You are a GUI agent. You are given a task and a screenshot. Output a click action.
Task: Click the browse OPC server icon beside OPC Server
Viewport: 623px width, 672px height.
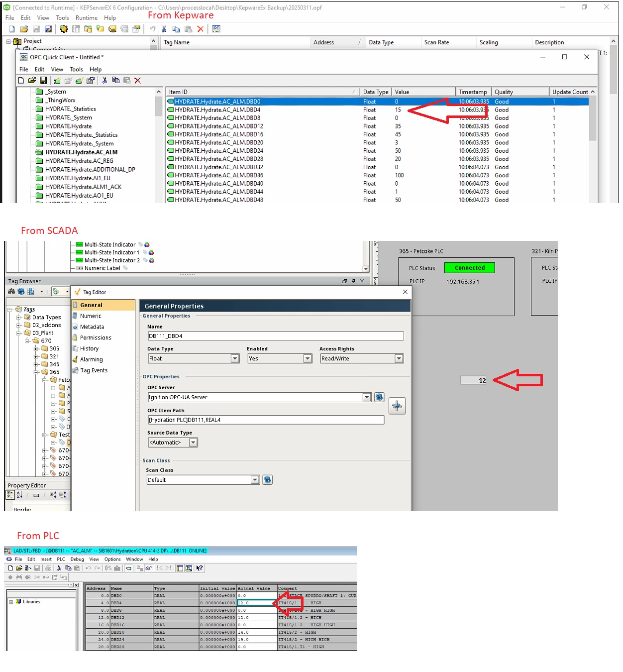379,397
